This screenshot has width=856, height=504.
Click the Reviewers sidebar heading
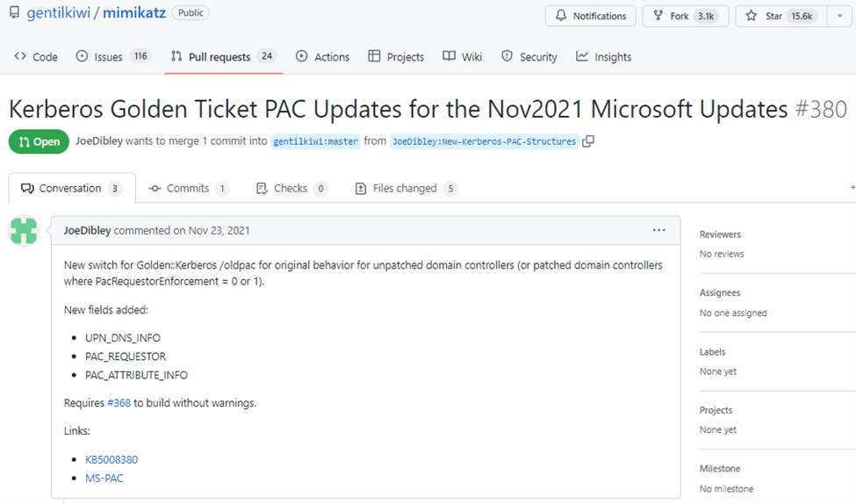point(720,234)
